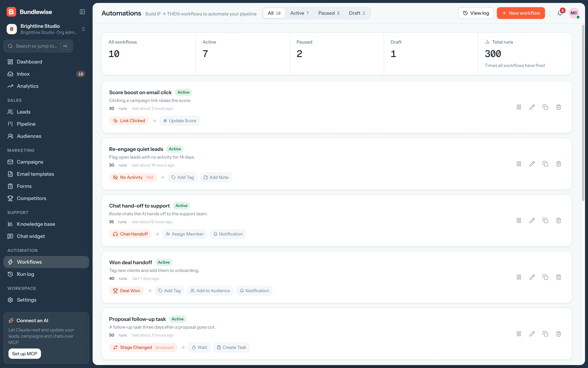Pause Re-engage quiet leads workflow
Image resolution: width=588 pixels, height=368 pixels.
click(519, 164)
